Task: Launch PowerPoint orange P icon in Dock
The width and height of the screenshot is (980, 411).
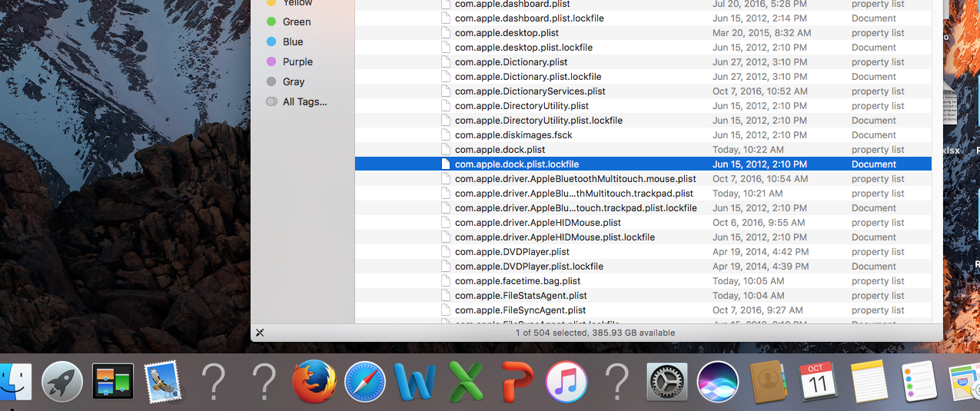Action: point(516,382)
